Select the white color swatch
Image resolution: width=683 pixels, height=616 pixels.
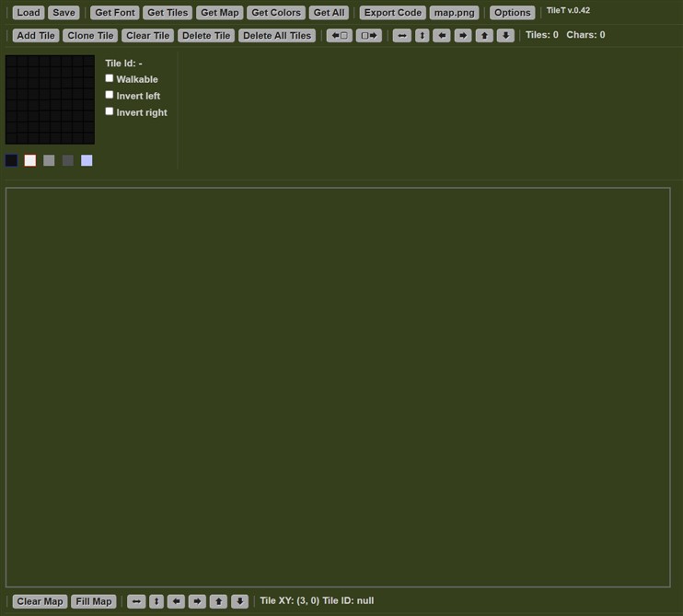30,160
